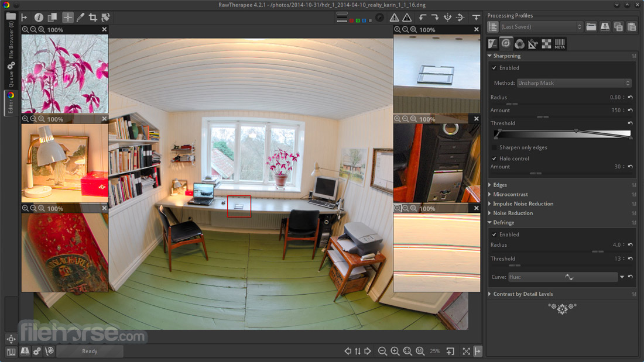The width and height of the screenshot is (644, 362).
Task: Adjust the Defringe Radius slider
Action: 598,251
